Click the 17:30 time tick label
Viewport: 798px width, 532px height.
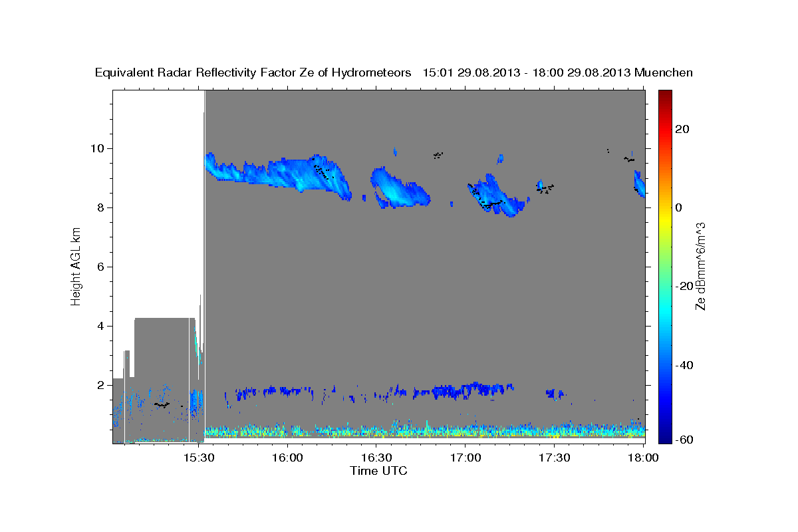coord(554,458)
